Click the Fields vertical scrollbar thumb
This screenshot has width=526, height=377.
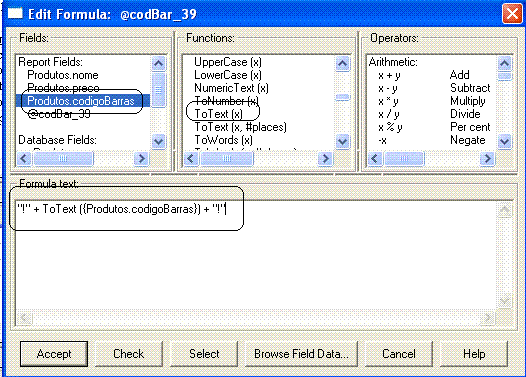158,90
